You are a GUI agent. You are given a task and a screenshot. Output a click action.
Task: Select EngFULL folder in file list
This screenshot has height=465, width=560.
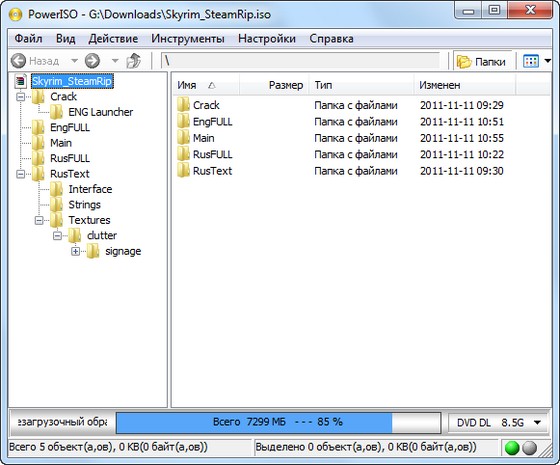[212, 122]
